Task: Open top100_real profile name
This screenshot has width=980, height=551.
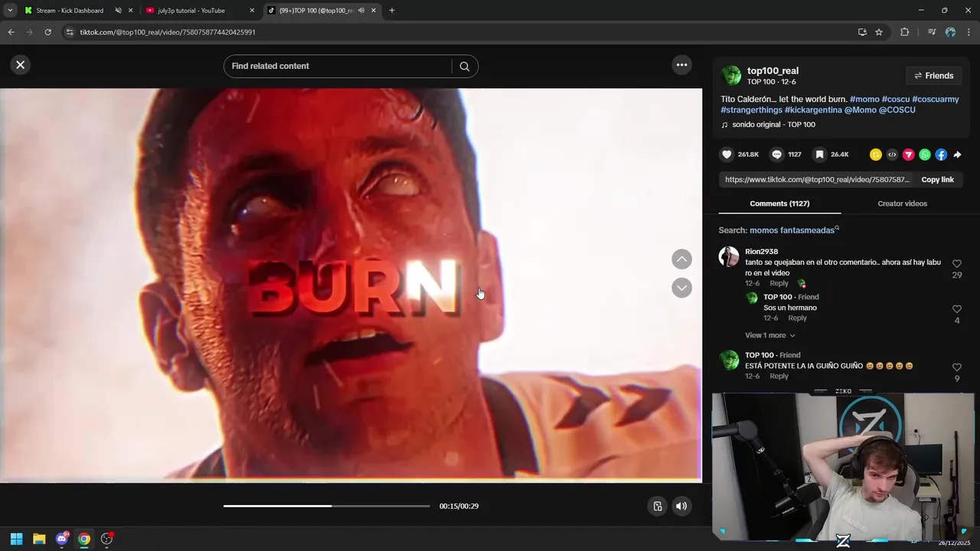Action: tap(773, 70)
